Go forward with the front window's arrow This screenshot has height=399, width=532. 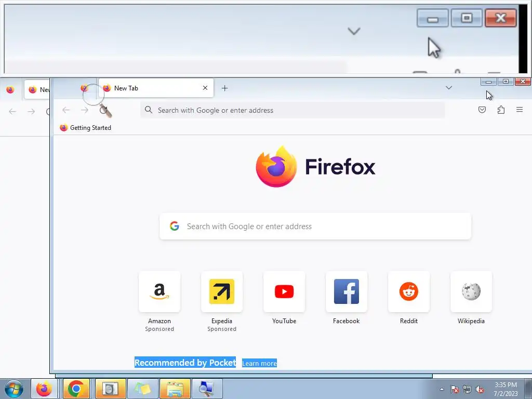(x=85, y=110)
